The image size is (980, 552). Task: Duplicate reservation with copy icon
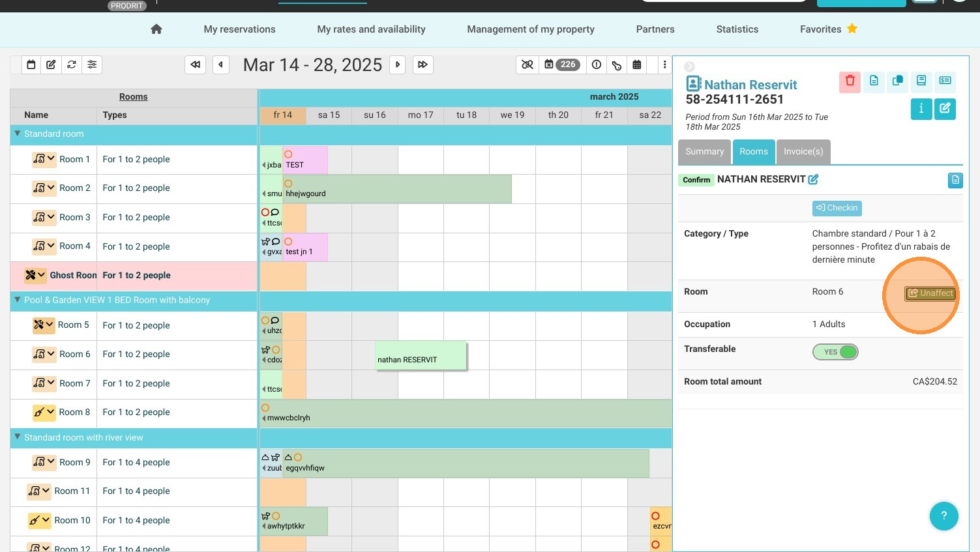(898, 81)
